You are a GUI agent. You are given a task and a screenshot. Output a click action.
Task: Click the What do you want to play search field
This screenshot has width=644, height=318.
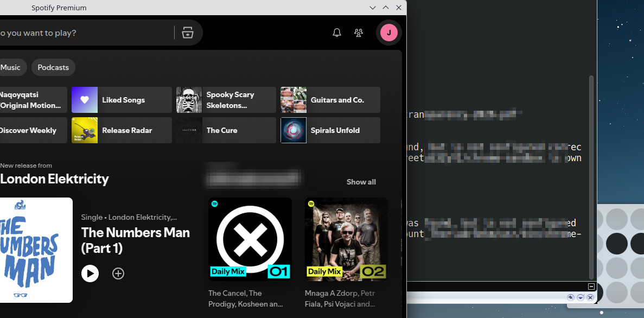(x=81, y=33)
